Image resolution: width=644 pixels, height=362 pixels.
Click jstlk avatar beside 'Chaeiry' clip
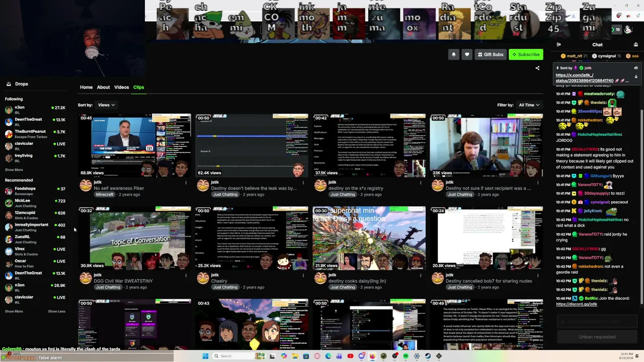[x=203, y=278]
